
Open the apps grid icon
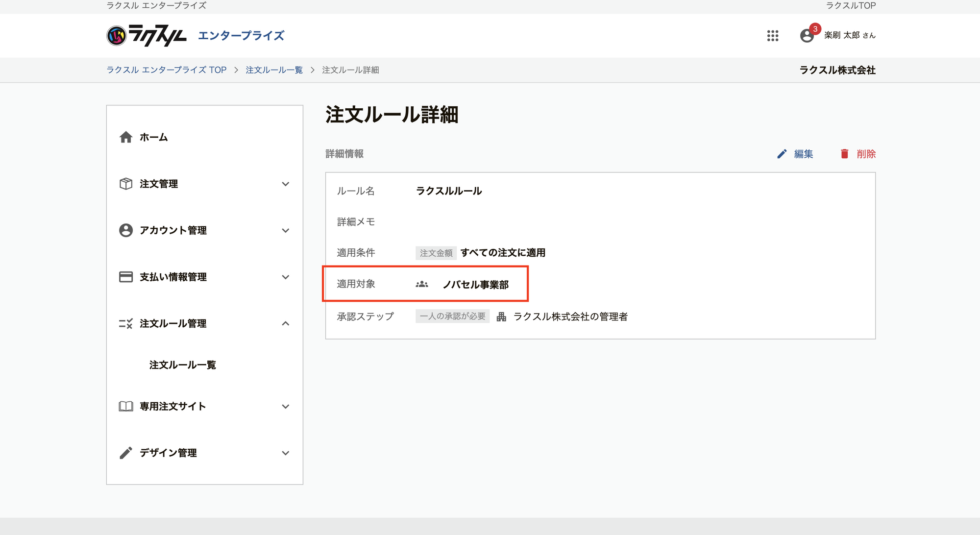[x=773, y=35]
